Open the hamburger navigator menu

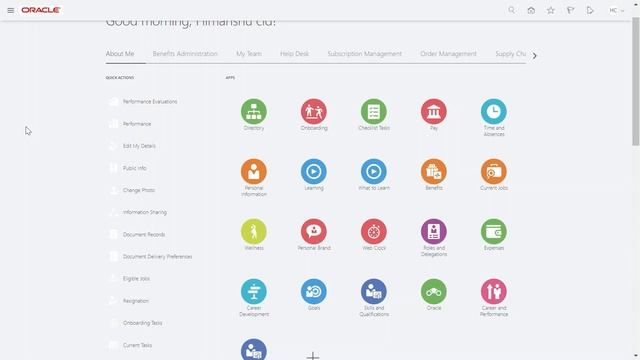click(11, 10)
